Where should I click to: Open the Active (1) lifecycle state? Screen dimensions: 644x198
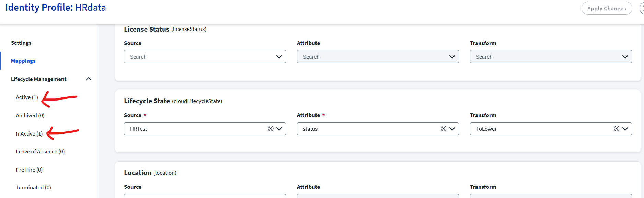coord(27,97)
